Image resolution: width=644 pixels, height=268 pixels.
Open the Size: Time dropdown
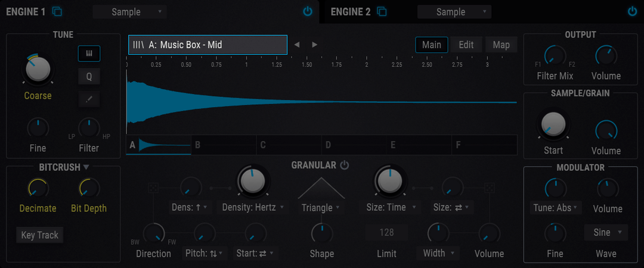click(x=391, y=207)
